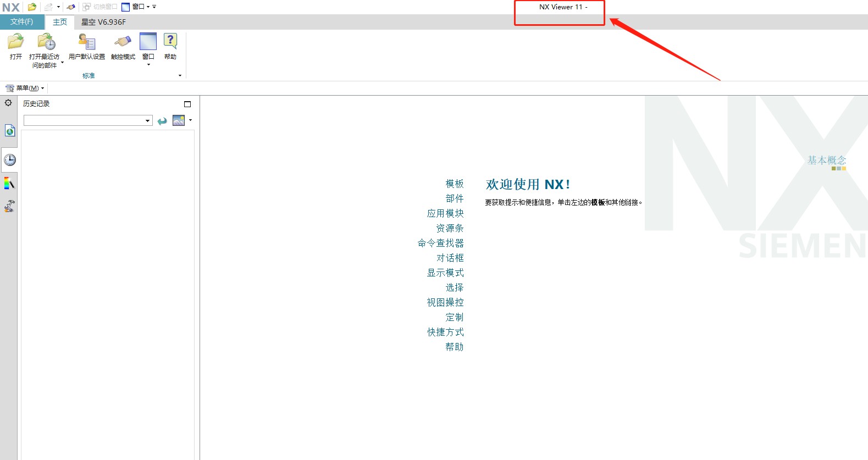Click the 视图操控 link
The image size is (868, 460).
(x=445, y=302)
